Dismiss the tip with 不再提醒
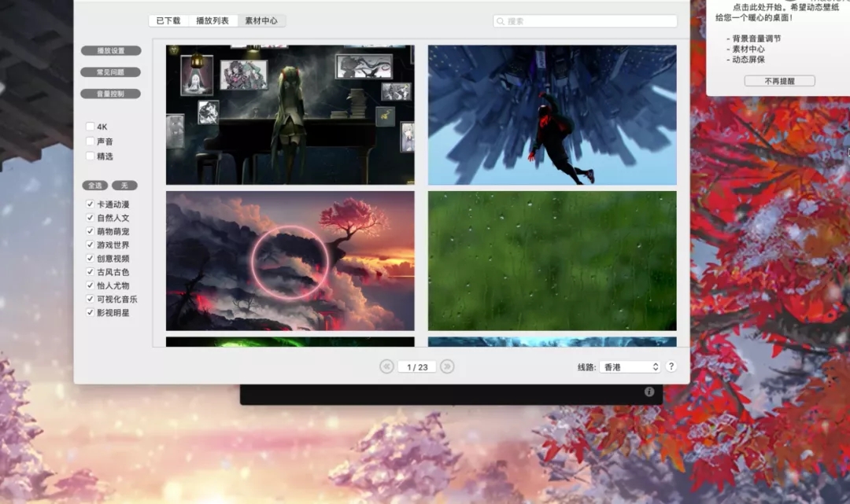The height and width of the screenshot is (504, 850). pyautogui.click(x=779, y=81)
